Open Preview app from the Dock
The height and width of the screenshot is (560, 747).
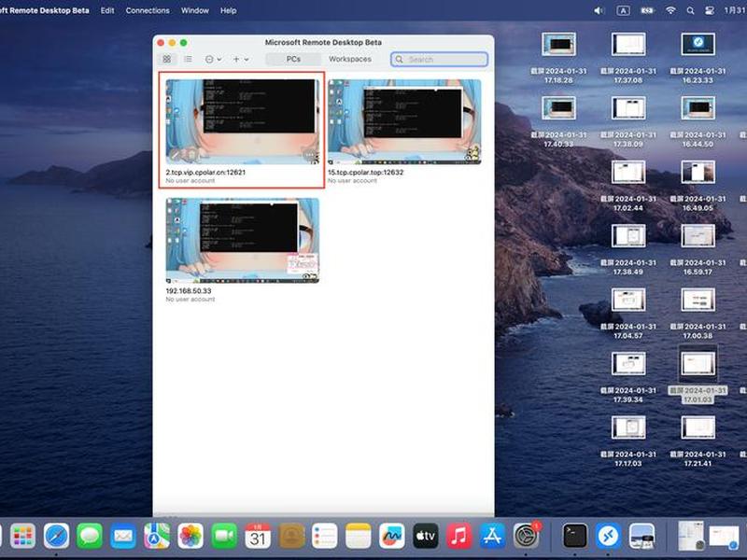(x=641, y=536)
